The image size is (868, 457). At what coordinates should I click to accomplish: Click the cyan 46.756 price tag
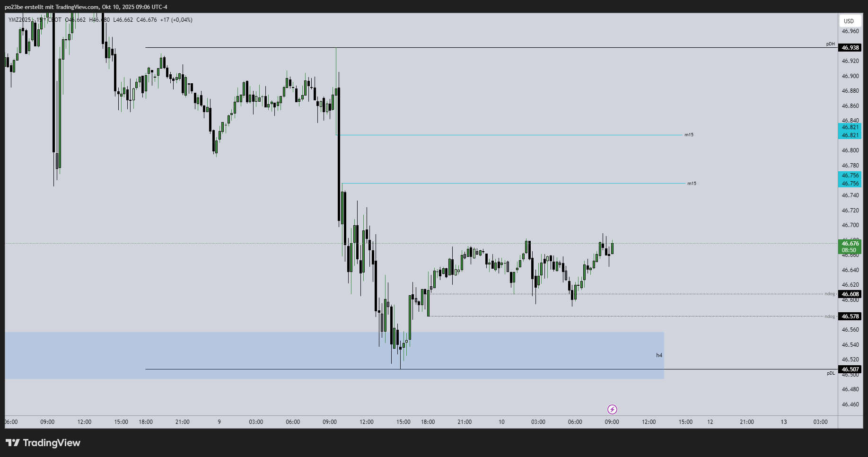coord(850,176)
